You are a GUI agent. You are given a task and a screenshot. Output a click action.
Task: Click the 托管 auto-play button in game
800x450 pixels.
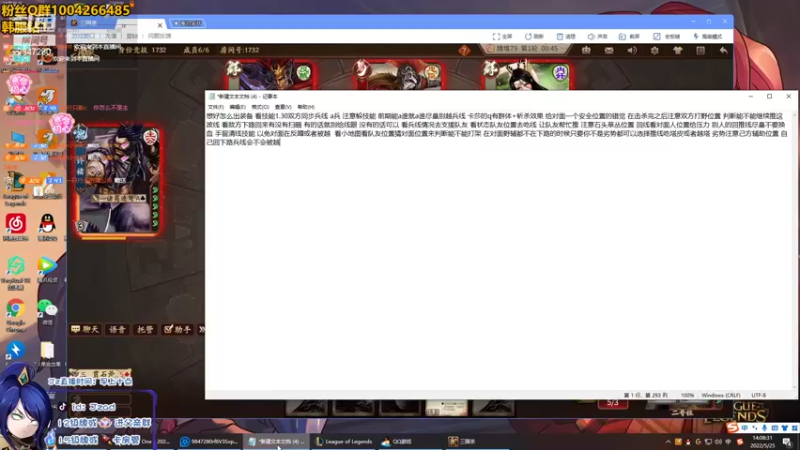[145, 330]
